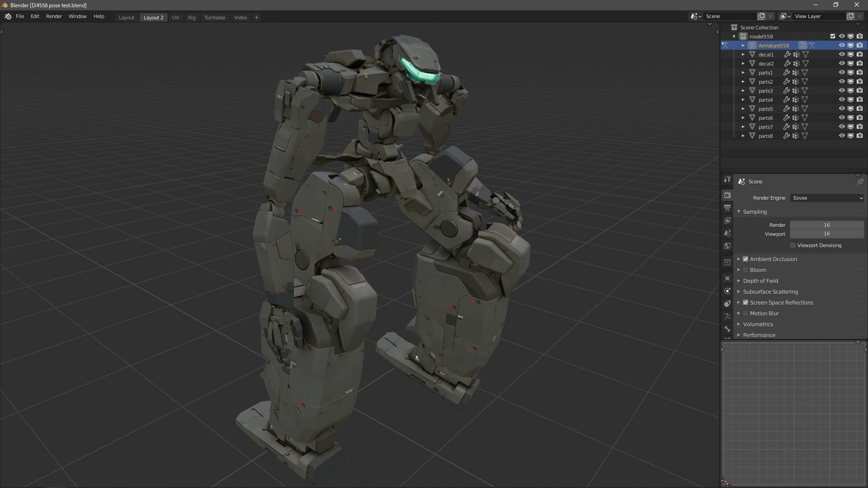868x488 pixels.
Task: Open the Armature Object Data properties tab
Action: (727, 316)
